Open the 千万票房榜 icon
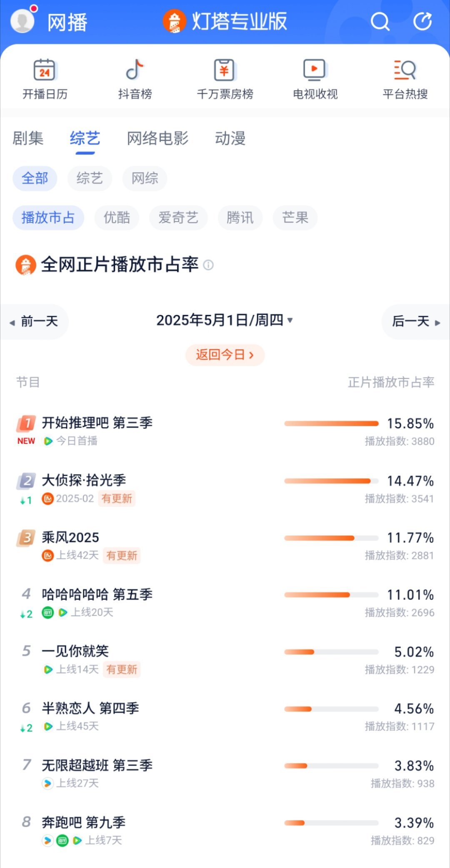450x868 pixels. 225,70
